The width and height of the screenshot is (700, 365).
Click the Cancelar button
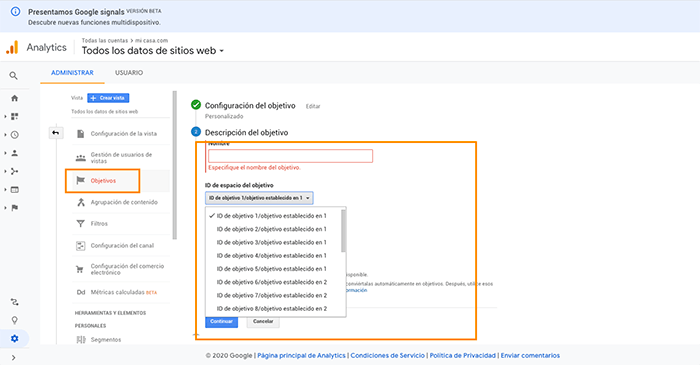pyautogui.click(x=263, y=322)
